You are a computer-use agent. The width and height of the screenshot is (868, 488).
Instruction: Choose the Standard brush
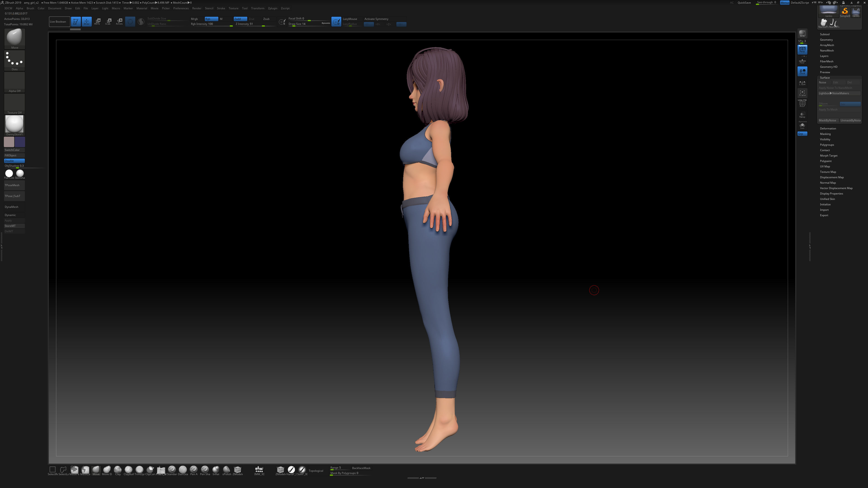click(172, 470)
